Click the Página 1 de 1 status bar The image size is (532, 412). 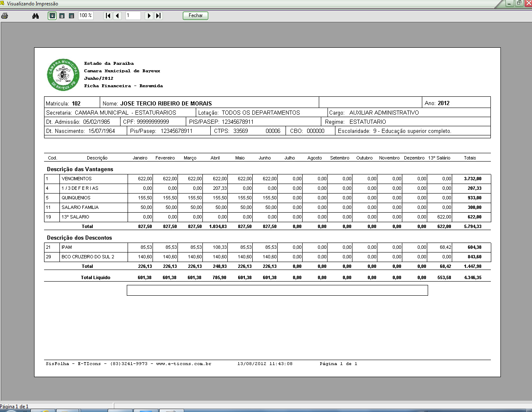click(15, 407)
